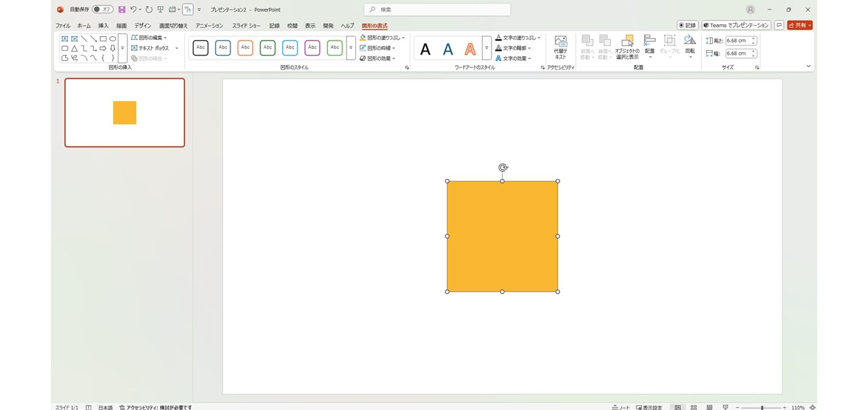Switch to the デザイン tab
The height and width of the screenshot is (410, 868).
[x=142, y=26]
